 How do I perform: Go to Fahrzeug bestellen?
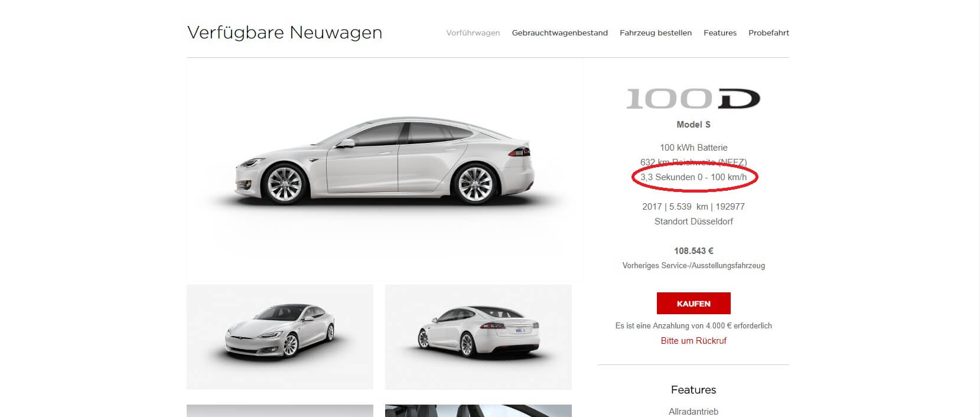pyautogui.click(x=655, y=33)
